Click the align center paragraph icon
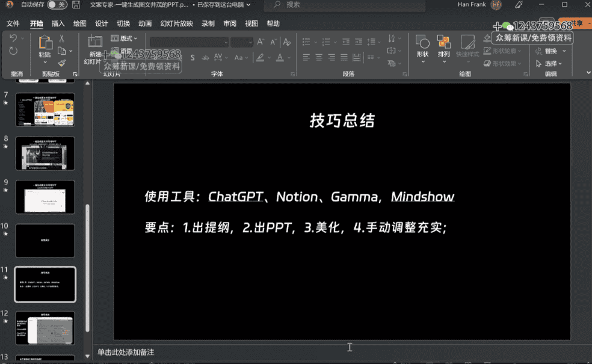 (319, 58)
